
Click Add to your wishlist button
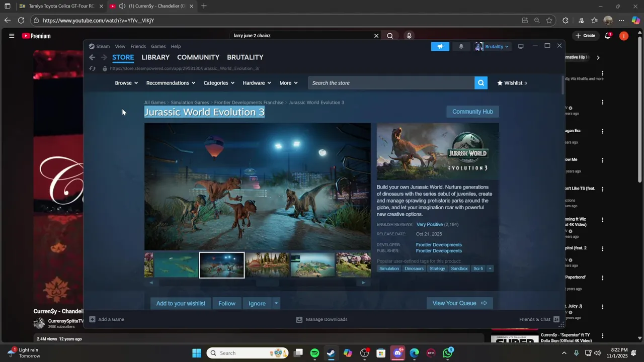(181, 303)
